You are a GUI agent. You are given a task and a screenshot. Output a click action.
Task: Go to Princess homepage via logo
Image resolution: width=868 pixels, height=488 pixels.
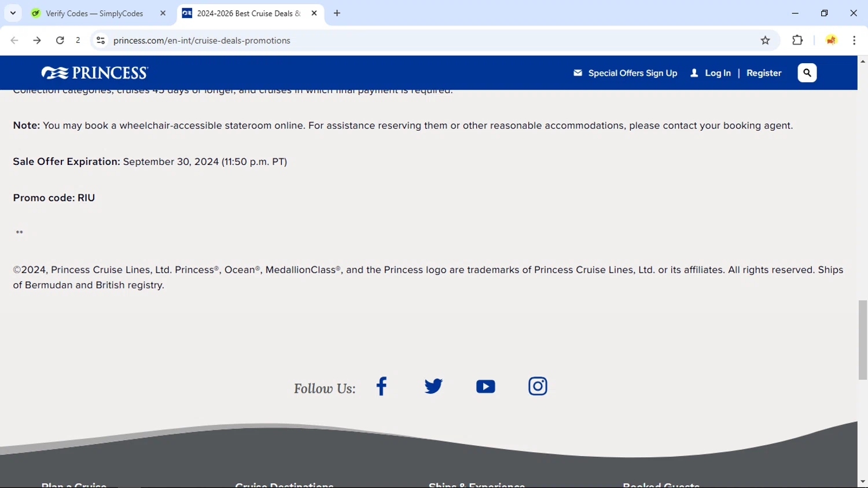pyautogui.click(x=95, y=73)
